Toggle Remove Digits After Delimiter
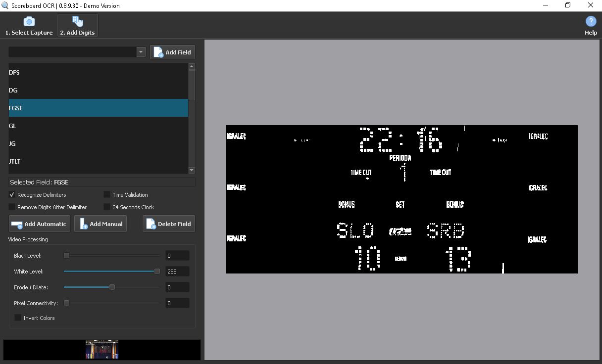 click(x=12, y=207)
